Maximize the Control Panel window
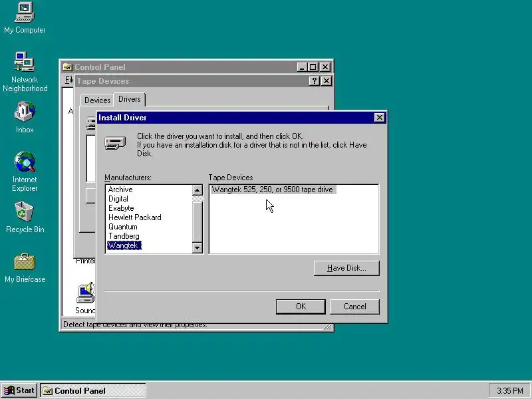Screen dimensions: 532x399 click(313, 67)
